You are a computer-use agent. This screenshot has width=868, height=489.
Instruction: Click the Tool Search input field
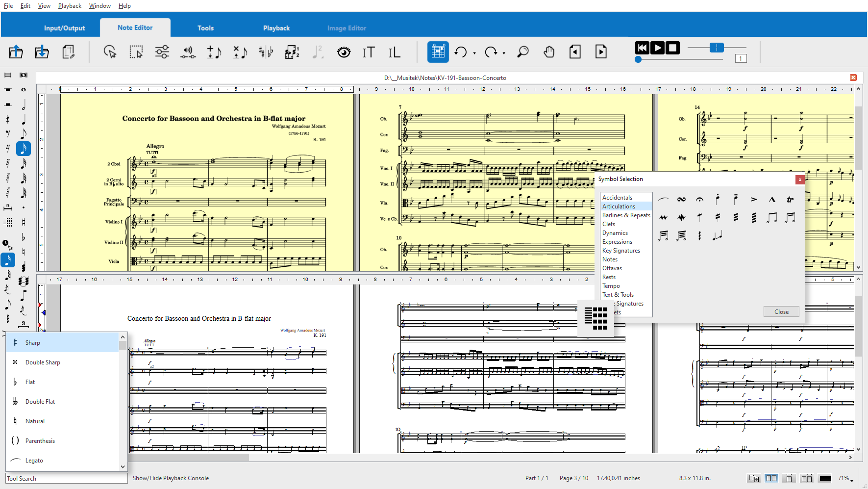(67, 478)
